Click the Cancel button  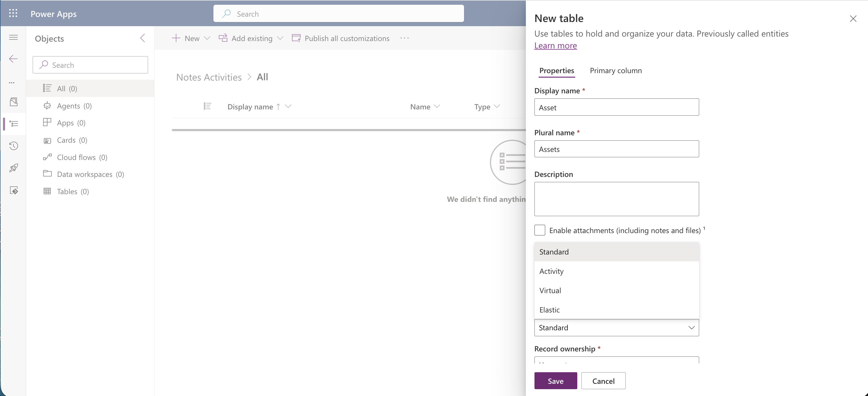(x=603, y=381)
